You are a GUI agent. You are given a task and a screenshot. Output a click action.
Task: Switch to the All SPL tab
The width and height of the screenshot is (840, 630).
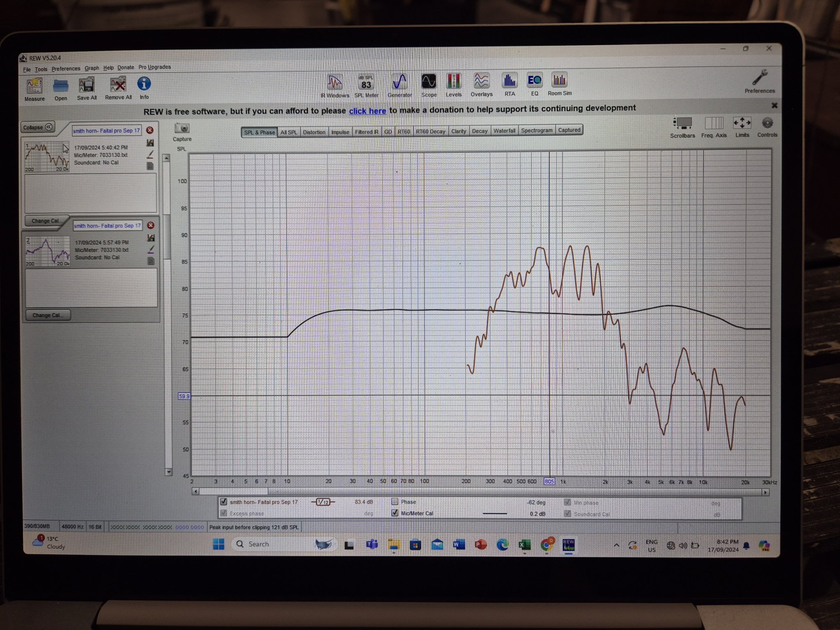pyautogui.click(x=288, y=132)
